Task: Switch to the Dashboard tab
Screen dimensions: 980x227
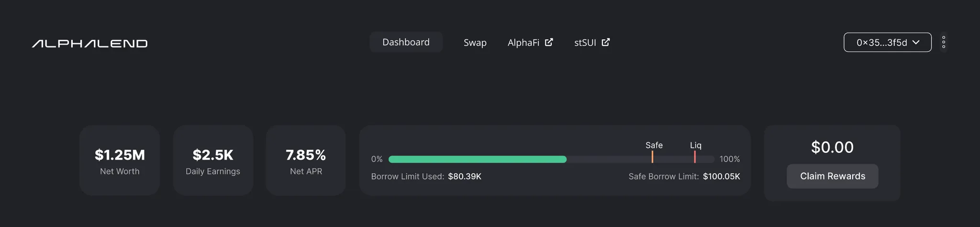Action: click(406, 42)
